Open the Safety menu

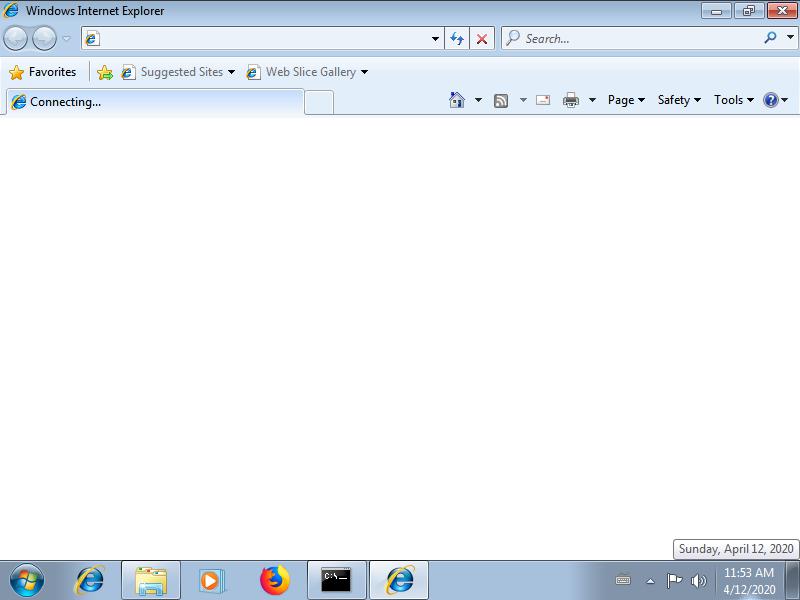(x=679, y=100)
